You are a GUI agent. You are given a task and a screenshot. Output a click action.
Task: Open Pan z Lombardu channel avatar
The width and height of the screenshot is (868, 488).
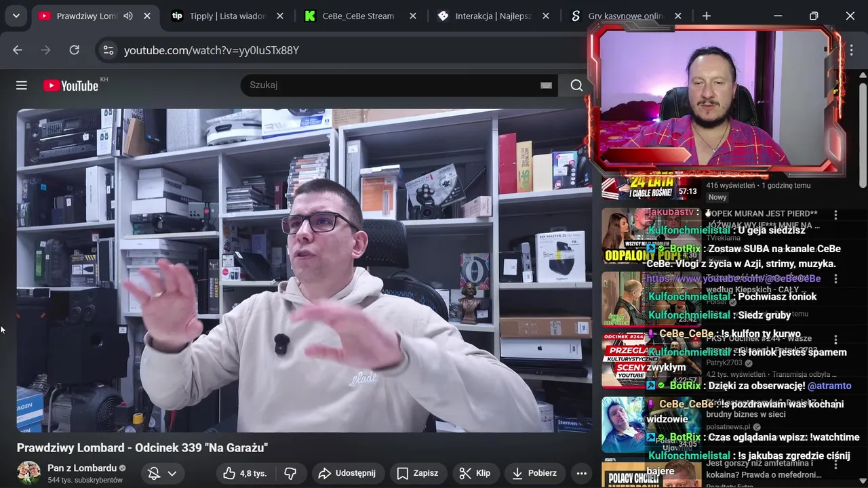pyautogui.click(x=28, y=473)
